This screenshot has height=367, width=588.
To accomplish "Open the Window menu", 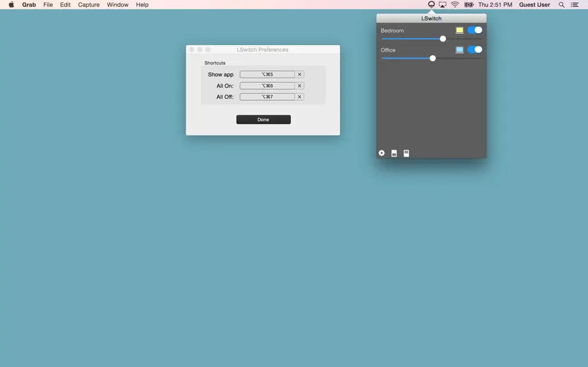I will pos(117,4).
